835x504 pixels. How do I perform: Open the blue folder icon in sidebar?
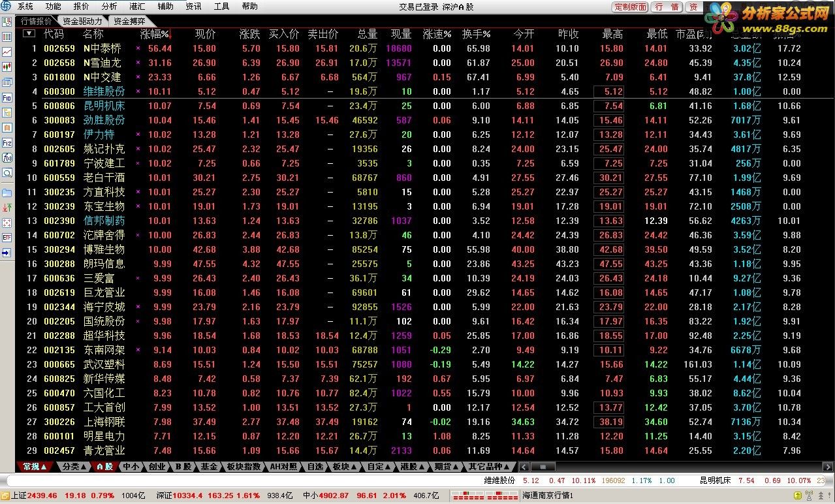pos(7,193)
